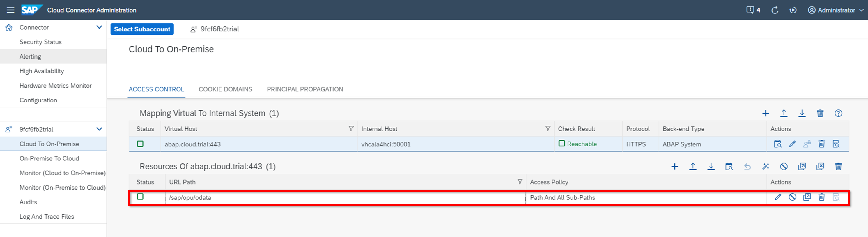The image size is (868, 237).
Task: Show details of abap.cloud.trial:443 mapping row
Action: [x=836, y=144]
